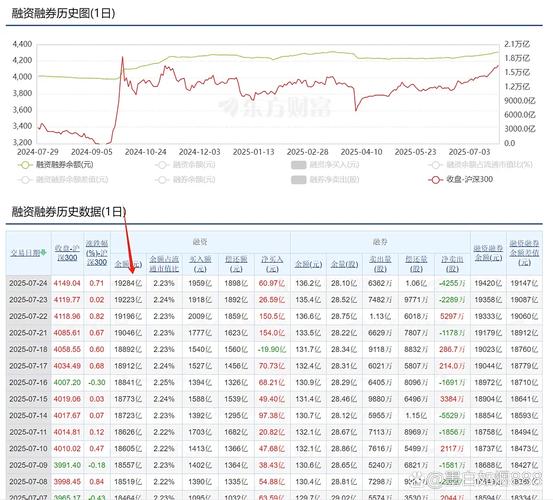Sort by 收盘-沪深300 column header

click(x=67, y=253)
